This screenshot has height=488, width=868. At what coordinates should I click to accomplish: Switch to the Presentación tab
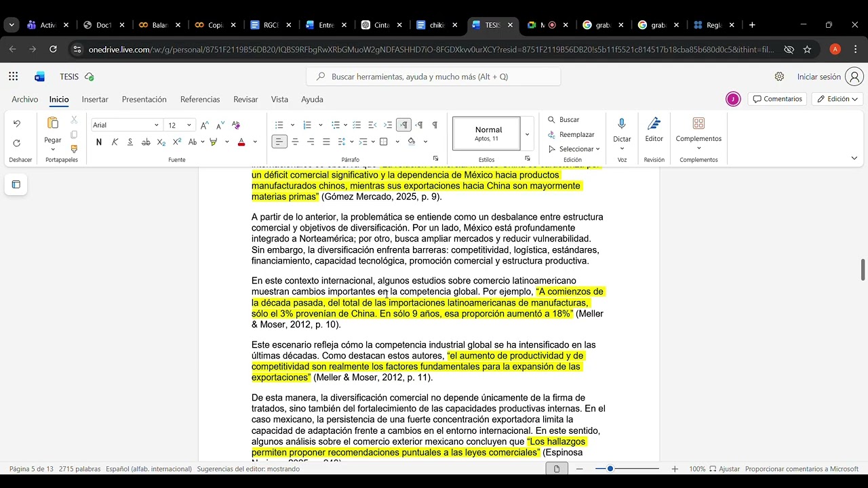click(144, 100)
